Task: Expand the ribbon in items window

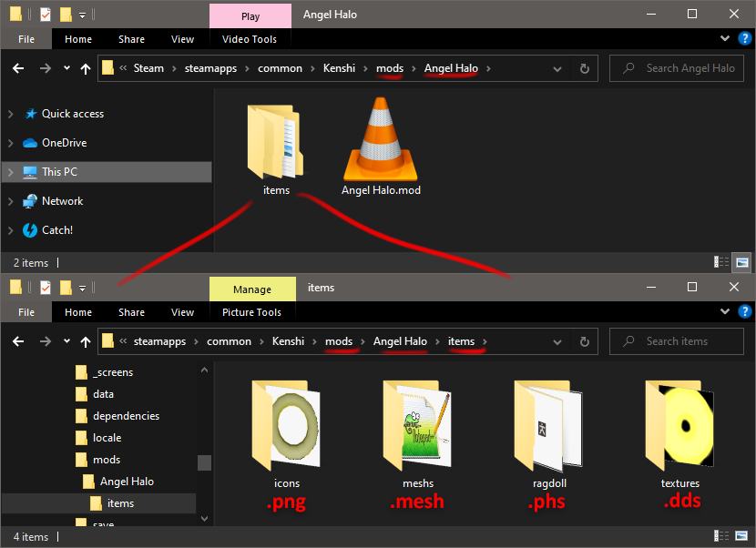Action: 725,311
